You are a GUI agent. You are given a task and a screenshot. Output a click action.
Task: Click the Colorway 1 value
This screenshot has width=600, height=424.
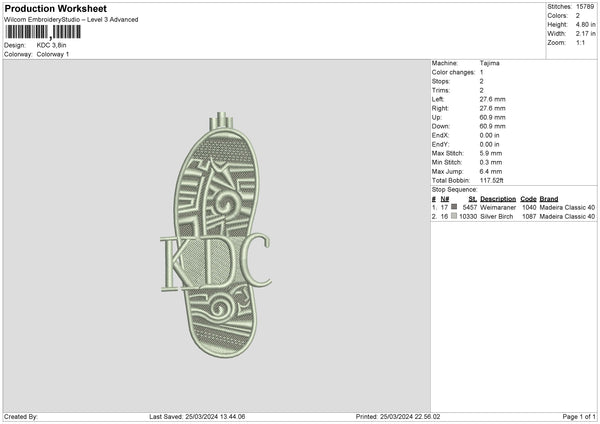[54, 54]
